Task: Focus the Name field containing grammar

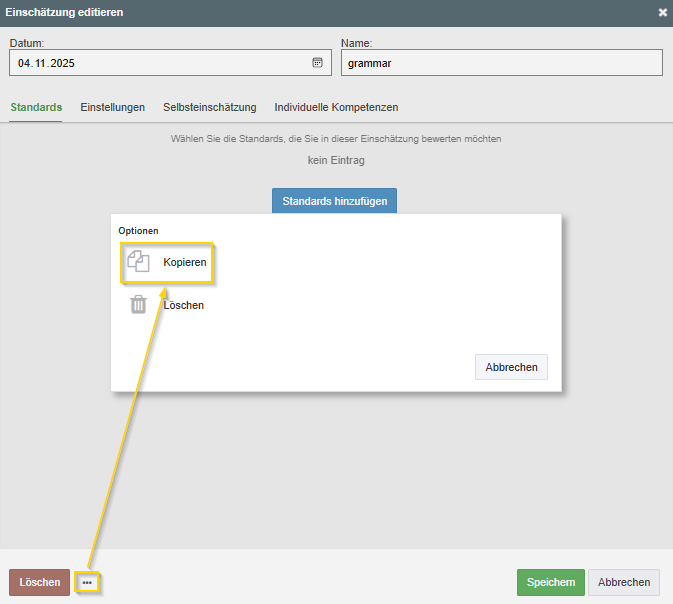Action: pyautogui.click(x=501, y=63)
